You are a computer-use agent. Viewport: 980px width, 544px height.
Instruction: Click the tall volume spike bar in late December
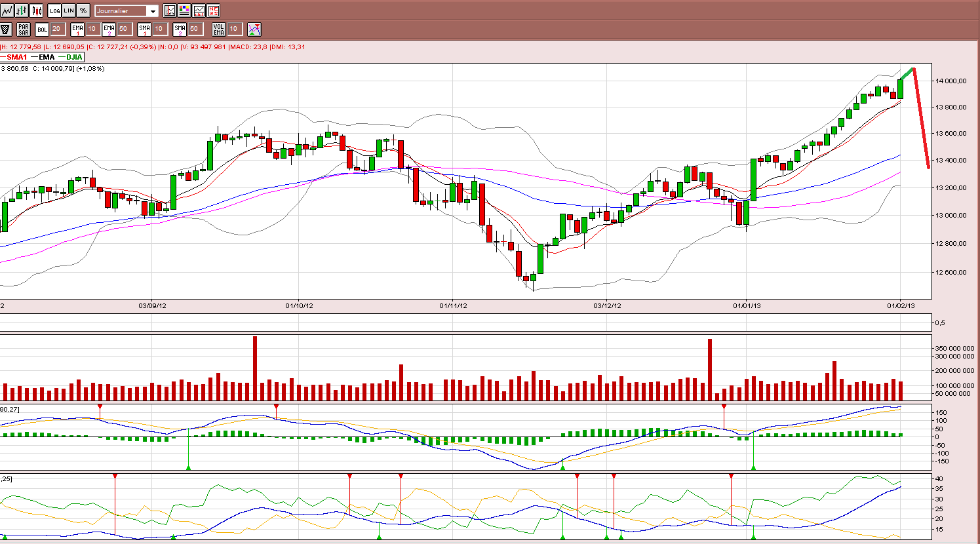click(709, 370)
